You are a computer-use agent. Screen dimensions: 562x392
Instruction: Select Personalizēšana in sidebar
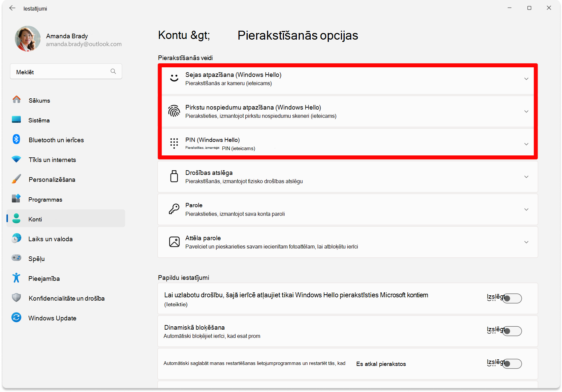pos(66,180)
